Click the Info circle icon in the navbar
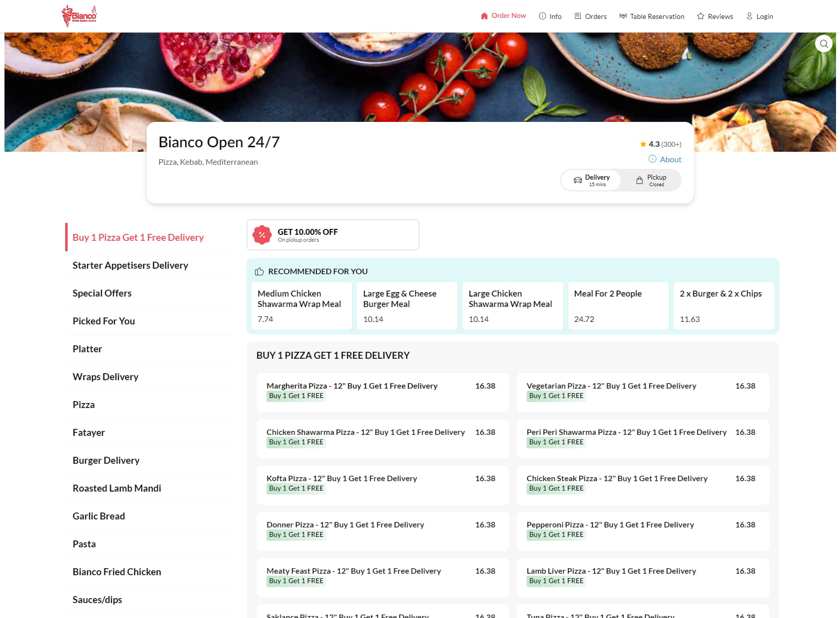This screenshot has width=840, height=618. tap(543, 16)
